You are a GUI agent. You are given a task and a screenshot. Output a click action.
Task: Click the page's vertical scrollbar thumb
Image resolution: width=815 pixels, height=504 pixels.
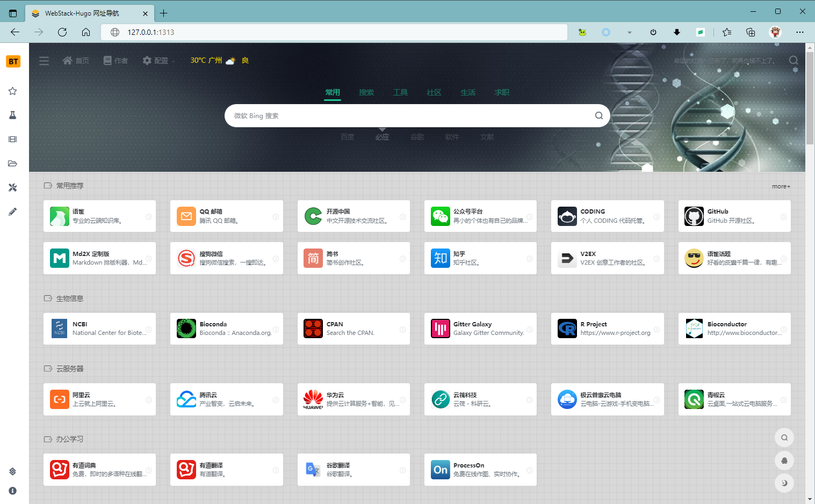[810, 97]
